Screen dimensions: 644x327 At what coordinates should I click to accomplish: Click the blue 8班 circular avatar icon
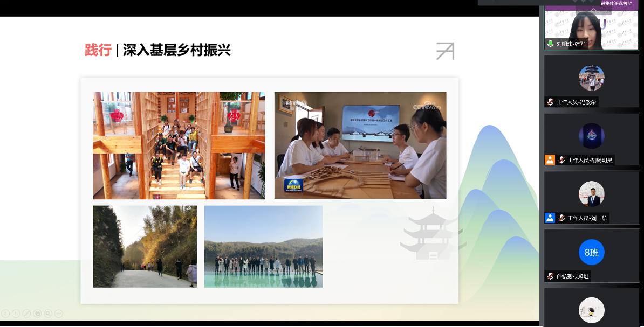(592, 252)
